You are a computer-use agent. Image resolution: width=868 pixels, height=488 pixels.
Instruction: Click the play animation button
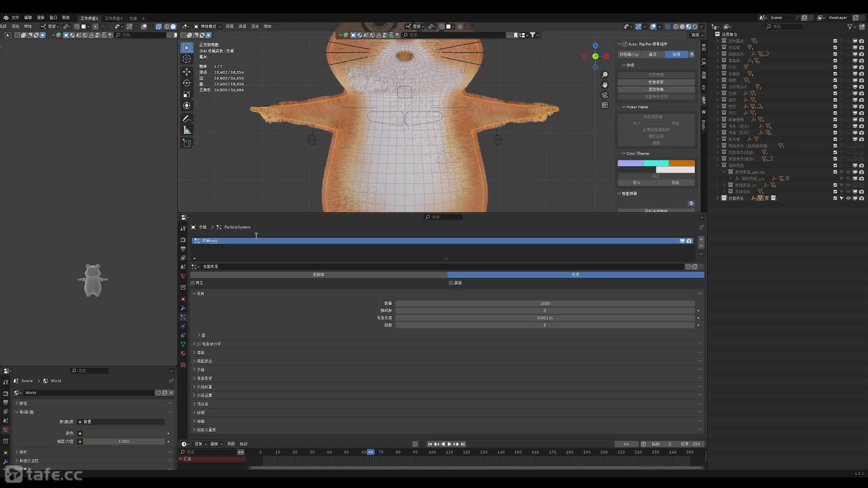[x=449, y=444]
